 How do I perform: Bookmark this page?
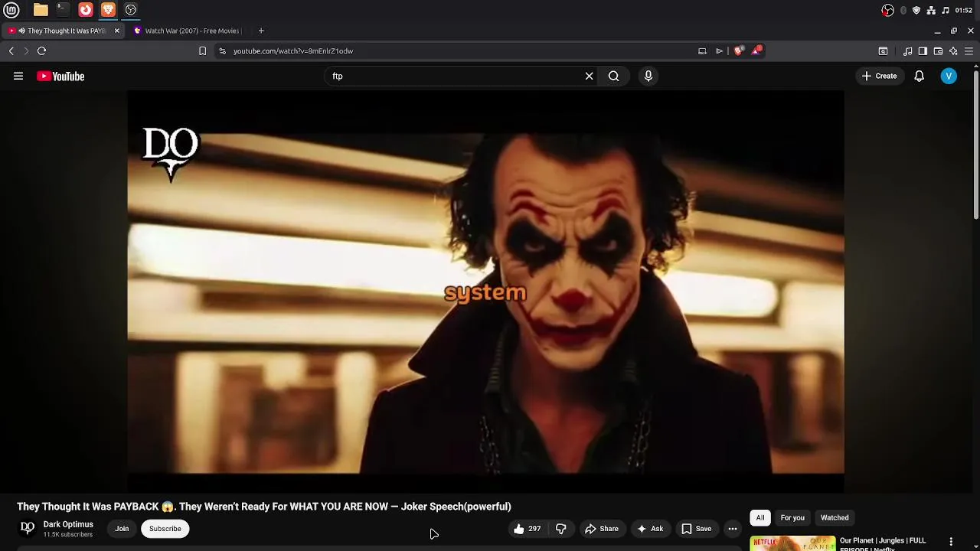pyautogui.click(x=202, y=51)
